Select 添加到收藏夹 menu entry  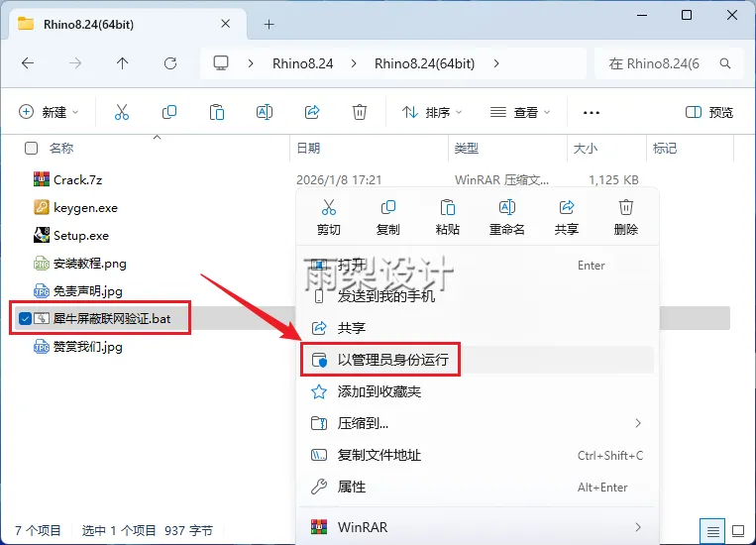[x=477, y=391]
